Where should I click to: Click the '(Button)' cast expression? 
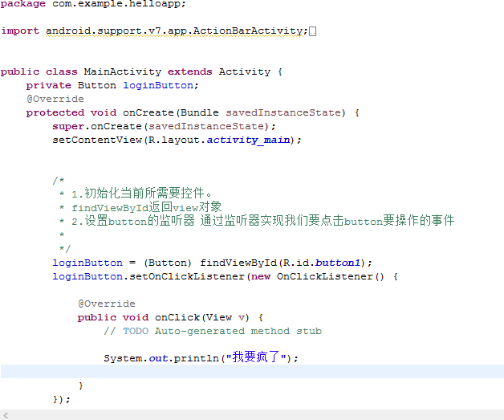pyautogui.click(x=168, y=263)
